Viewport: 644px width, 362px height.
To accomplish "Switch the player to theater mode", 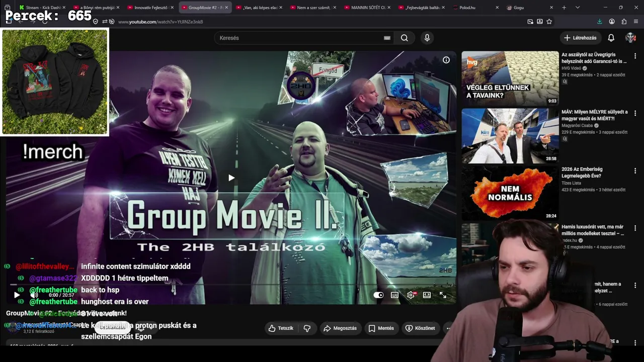I will (x=427, y=295).
